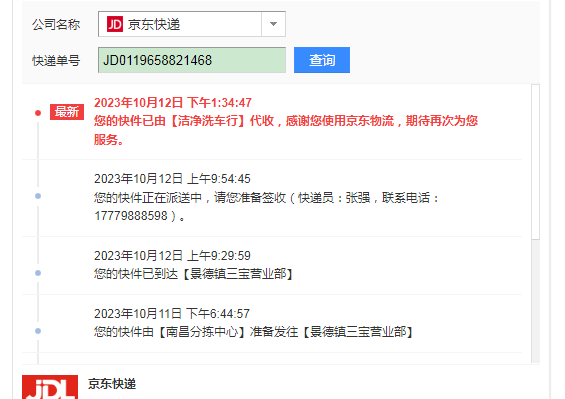Click timeline dot for 下午6:44:57 entry
This screenshot has height=399, width=565.
click(x=38, y=331)
